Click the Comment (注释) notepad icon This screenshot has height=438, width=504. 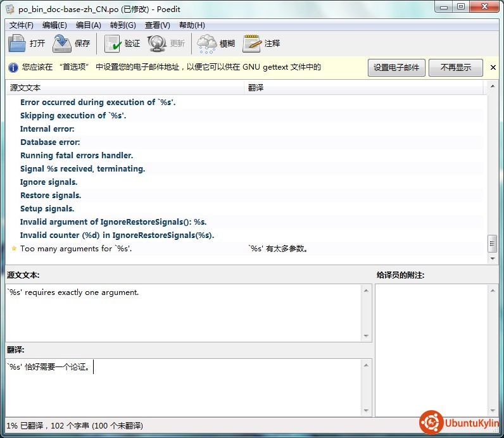point(252,44)
